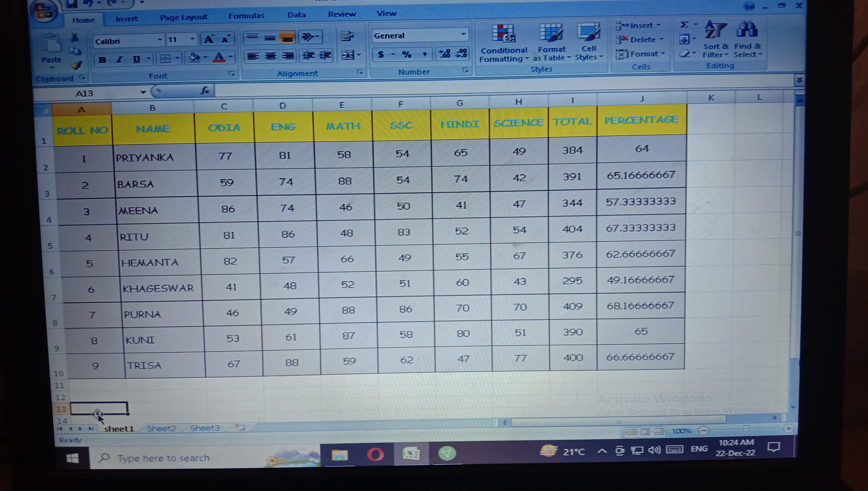Apply Conditional Formatting icon
868x491 pixels.
(503, 34)
